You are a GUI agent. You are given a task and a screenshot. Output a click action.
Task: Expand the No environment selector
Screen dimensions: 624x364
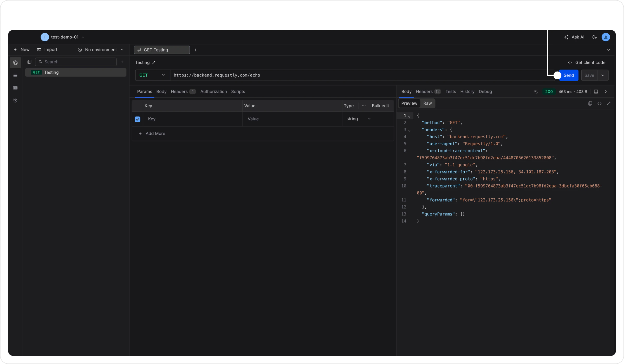click(x=101, y=50)
